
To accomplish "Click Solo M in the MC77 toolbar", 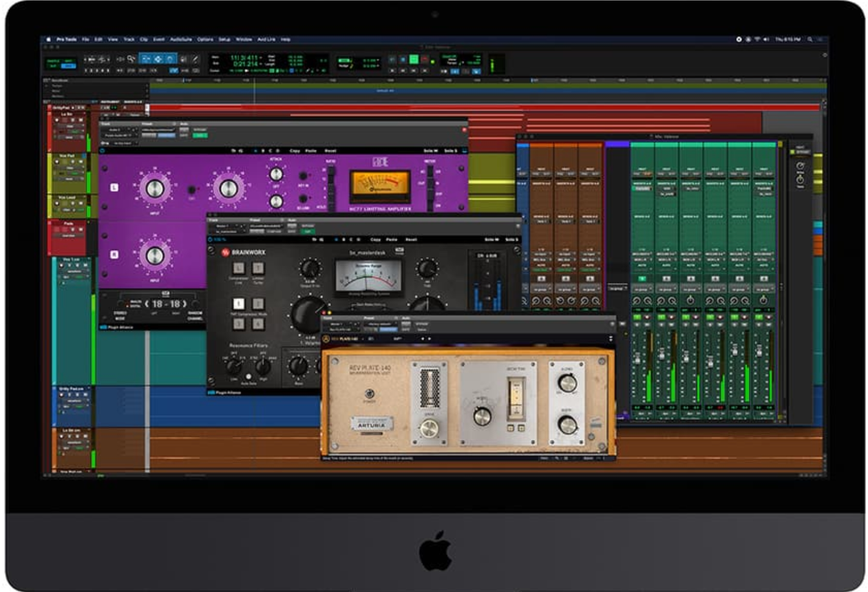I will point(430,151).
